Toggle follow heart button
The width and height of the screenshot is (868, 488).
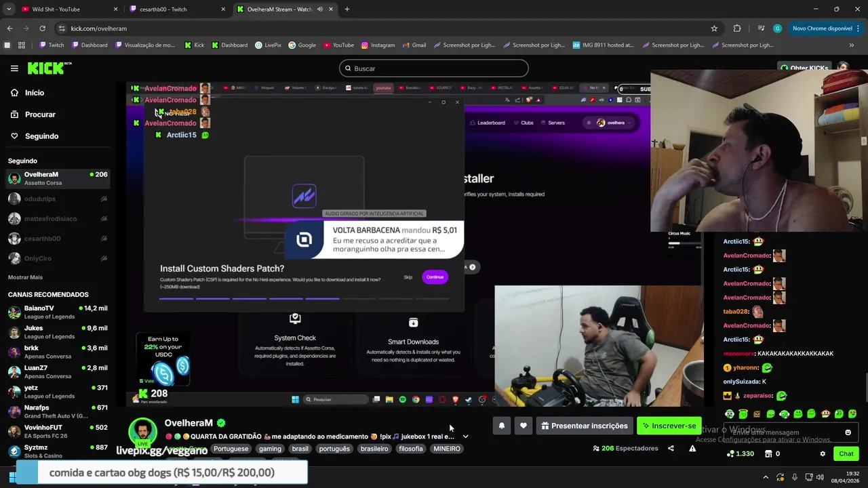(524, 426)
